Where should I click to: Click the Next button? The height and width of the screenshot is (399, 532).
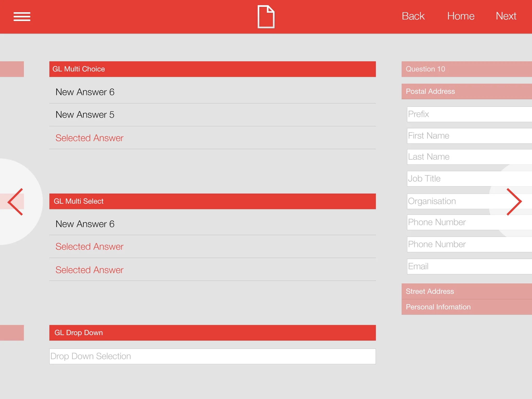[x=506, y=16]
